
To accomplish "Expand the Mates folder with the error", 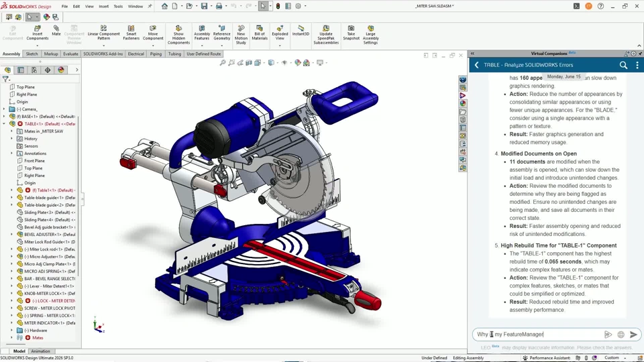I will [x=11, y=338].
